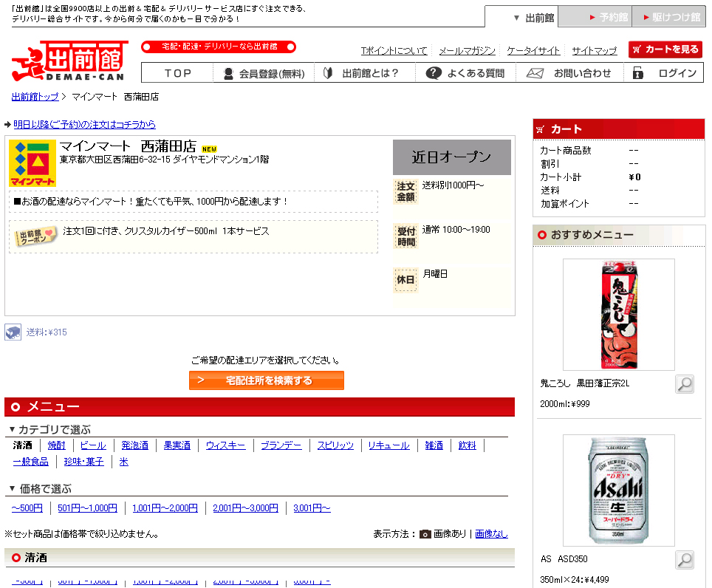Select the スピリッツ category
The width and height of the screenshot is (712, 588).
click(x=335, y=445)
